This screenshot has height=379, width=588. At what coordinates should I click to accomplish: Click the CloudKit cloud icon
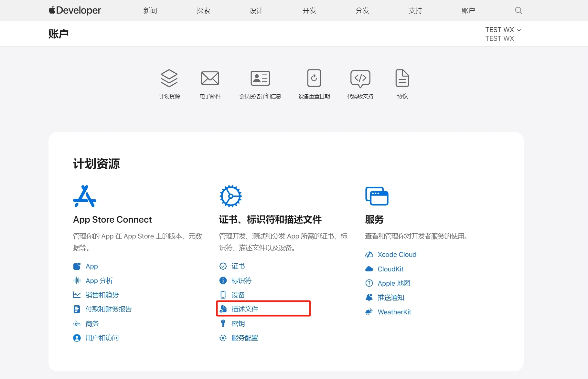click(x=369, y=269)
